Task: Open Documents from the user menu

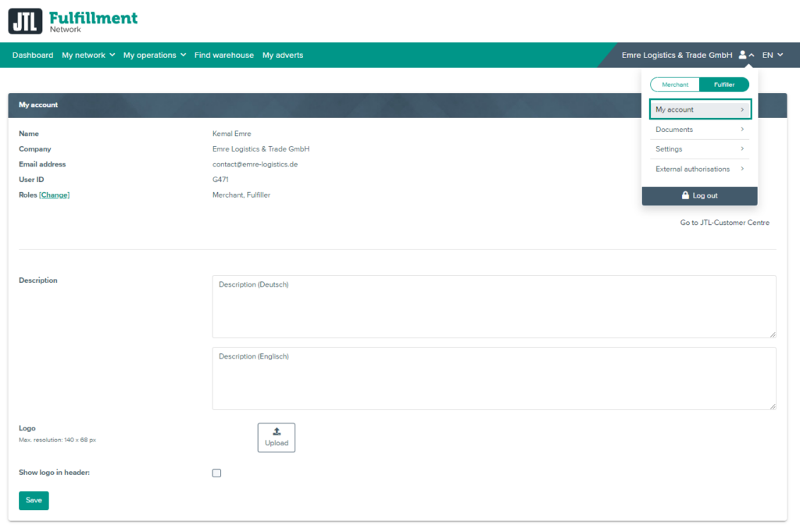Action: point(699,130)
